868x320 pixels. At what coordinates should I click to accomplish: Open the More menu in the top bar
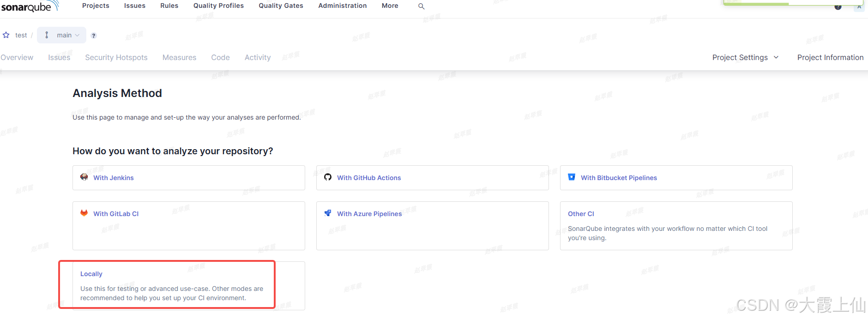(x=390, y=6)
